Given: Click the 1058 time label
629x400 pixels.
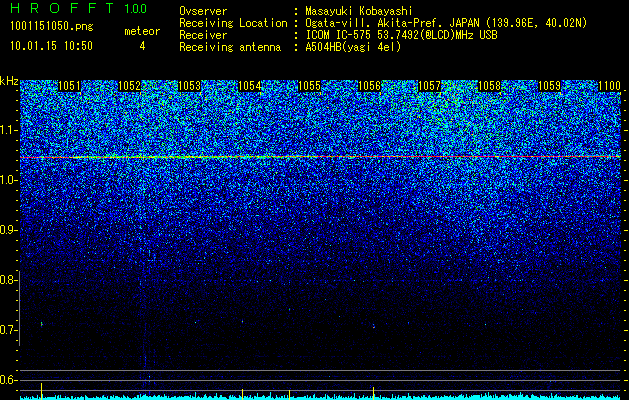Looking at the screenshot, I should [489, 86].
